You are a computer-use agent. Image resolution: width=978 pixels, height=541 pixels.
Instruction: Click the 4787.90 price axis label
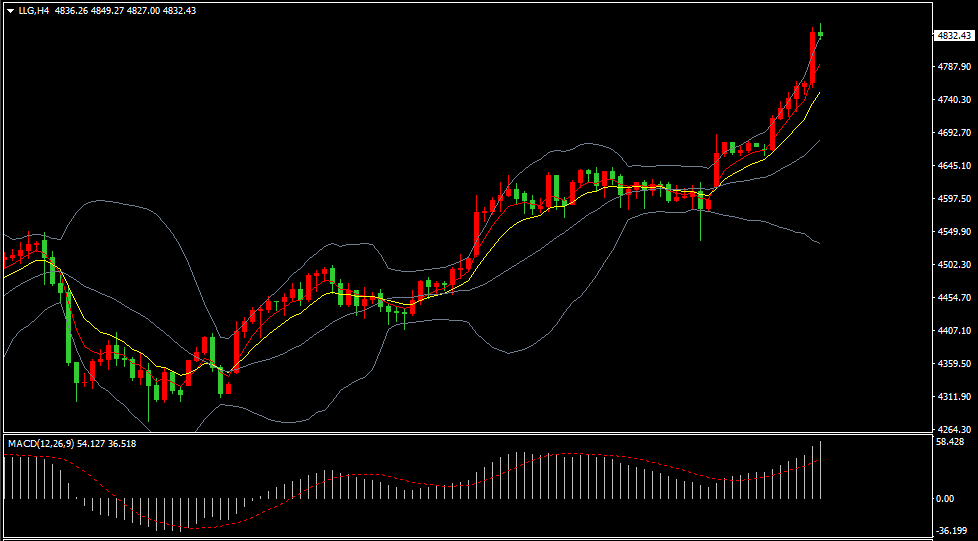(954, 67)
